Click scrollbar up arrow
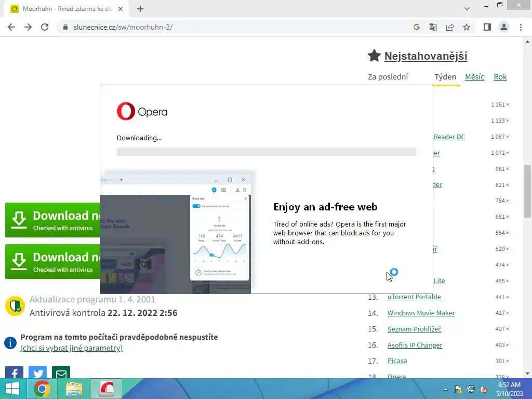This screenshot has width=532, height=399. point(527,42)
